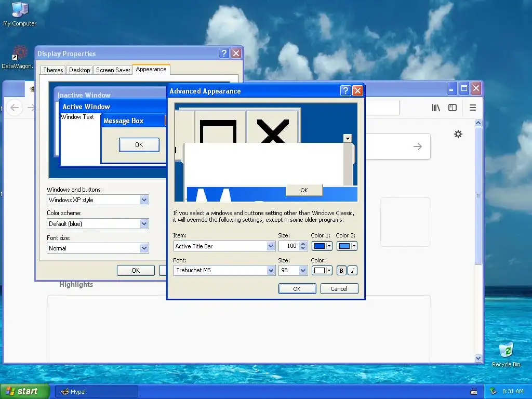532x399 pixels.
Task: Open the Font dropdown showing Trebuchet MS
Action: pyautogui.click(x=271, y=270)
